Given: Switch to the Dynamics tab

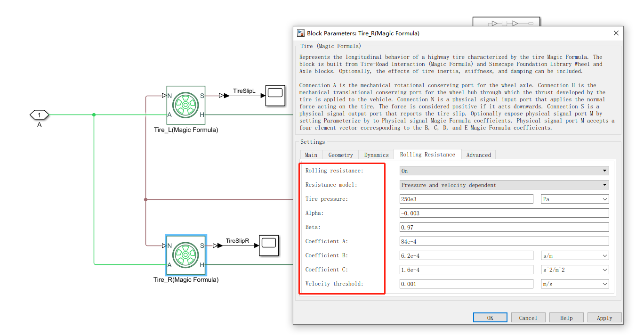Looking at the screenshot, I should pyautogui.click(x=377, y=155).
